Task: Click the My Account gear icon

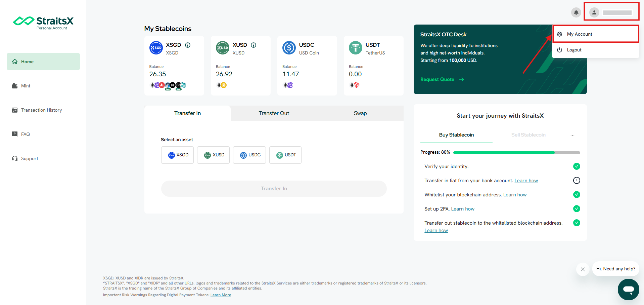Action: pyautogui.click(x=560, y=34)
